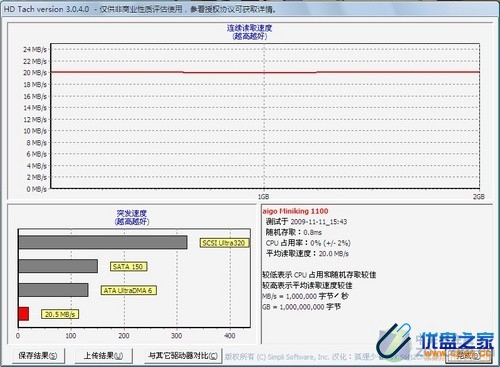Image resolution: width=500 pixels, height=367 pixels.
Task: Click the 4 MB/s axis label
Action: (x=37, y=166)
